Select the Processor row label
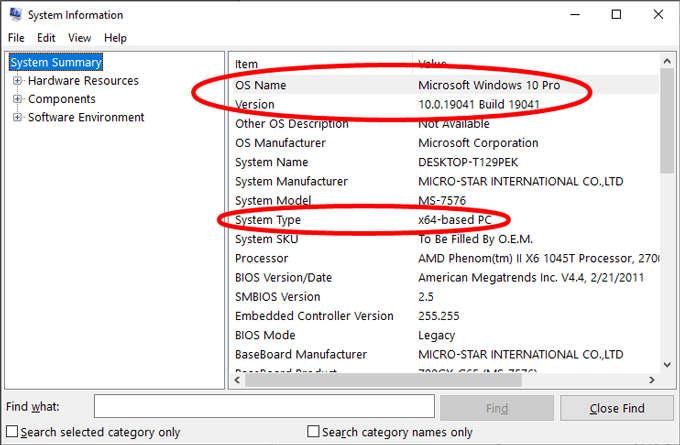This screenshot has height=445, width=680. [262, 258]
